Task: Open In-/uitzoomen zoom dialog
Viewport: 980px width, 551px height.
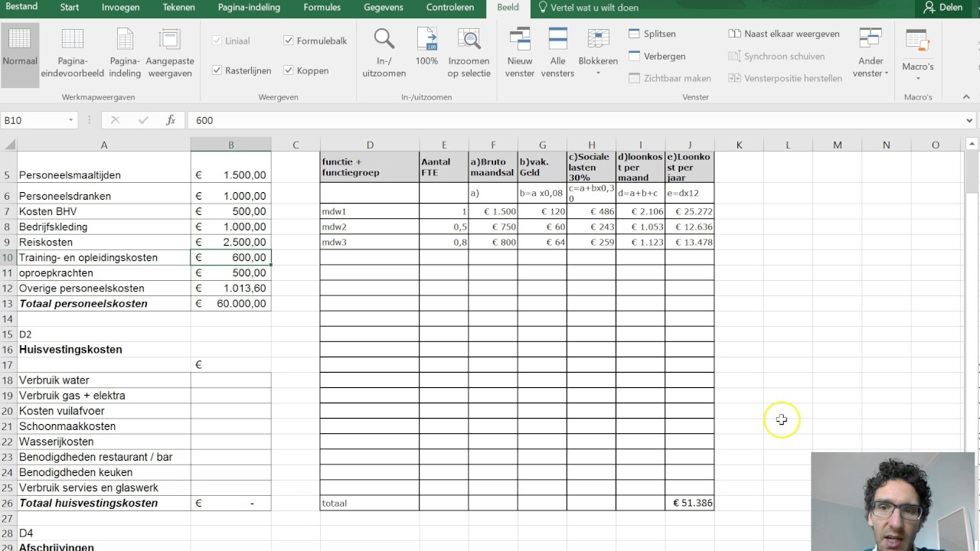Action: click(384, 54)
